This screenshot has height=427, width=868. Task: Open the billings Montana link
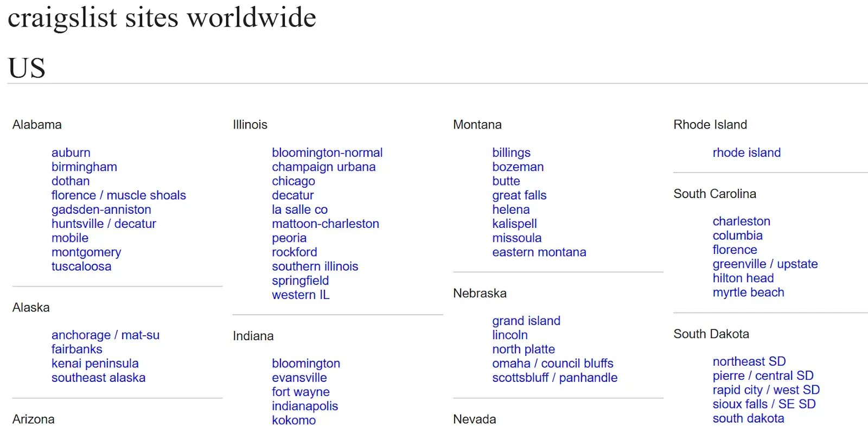tap(511, 153)
